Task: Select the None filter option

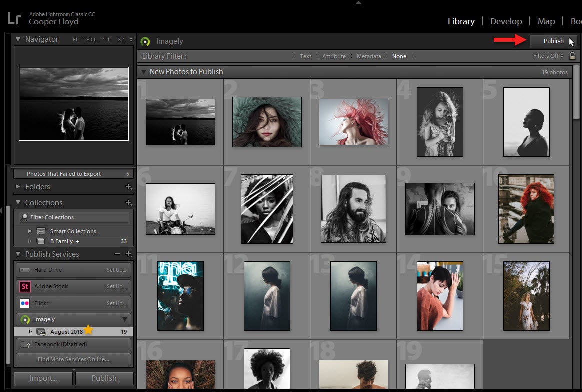Action: (x=399, y=56)
